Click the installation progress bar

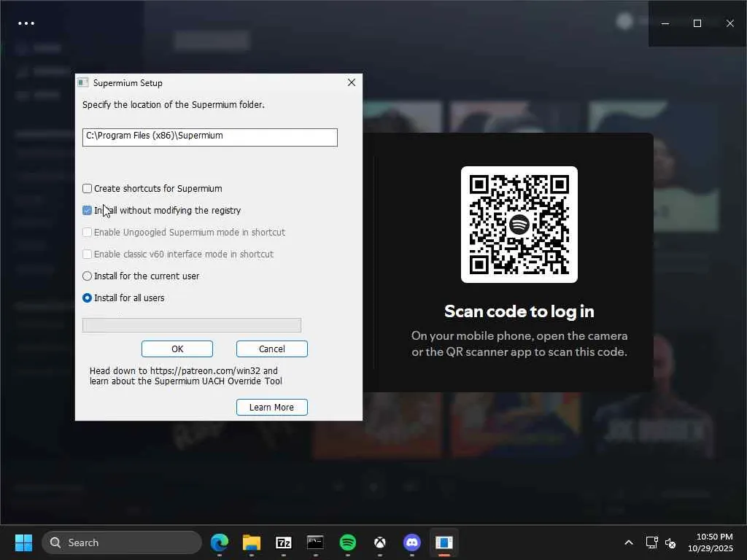pos(192,325)
